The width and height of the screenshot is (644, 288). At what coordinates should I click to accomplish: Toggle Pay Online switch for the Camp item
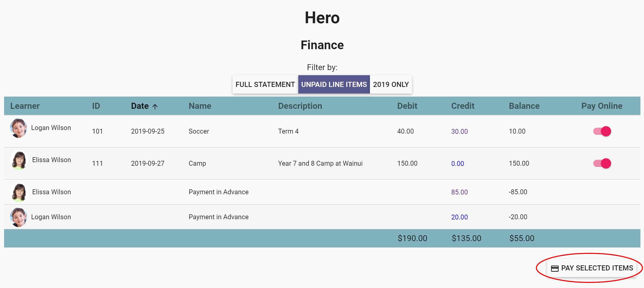602,164
